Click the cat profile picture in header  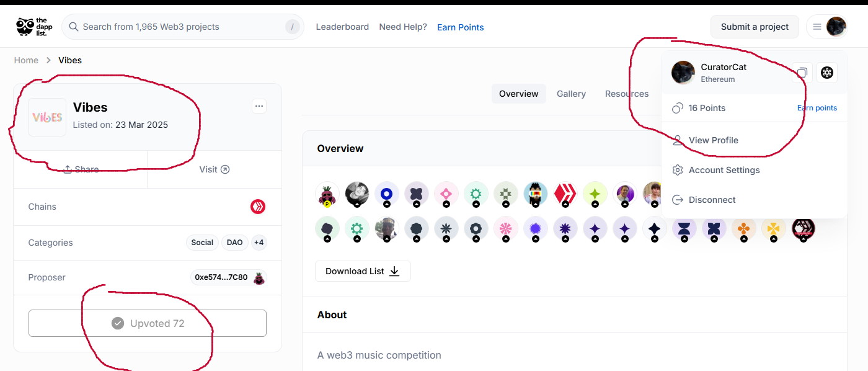[x=836, y=27]
